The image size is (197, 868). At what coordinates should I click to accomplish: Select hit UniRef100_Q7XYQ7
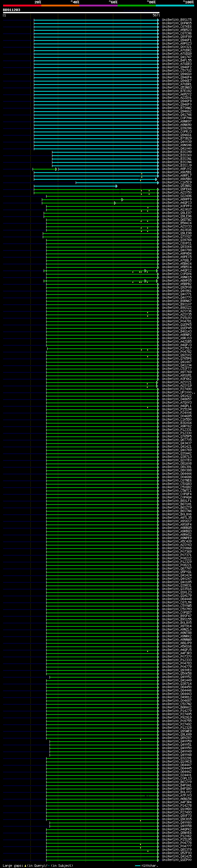point(177,236)
